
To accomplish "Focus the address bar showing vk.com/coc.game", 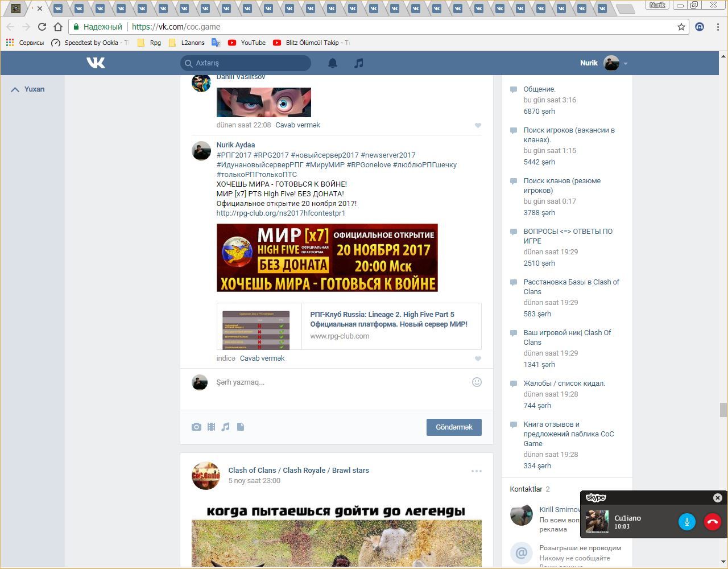I will (x=378, y=27).
